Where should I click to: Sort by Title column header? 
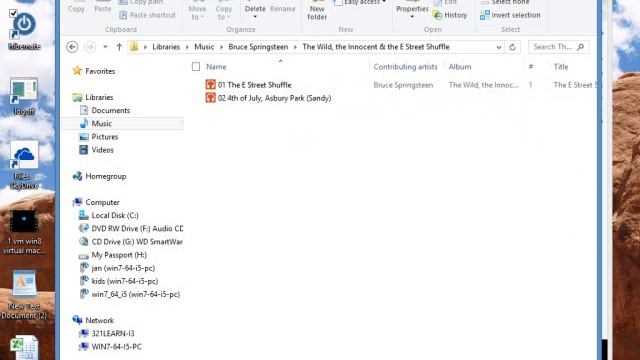click(561, 67)
